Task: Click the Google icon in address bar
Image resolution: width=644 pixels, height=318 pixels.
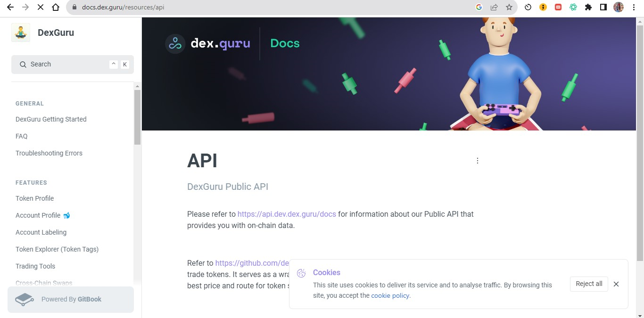Action: click(x=479, y=7)
